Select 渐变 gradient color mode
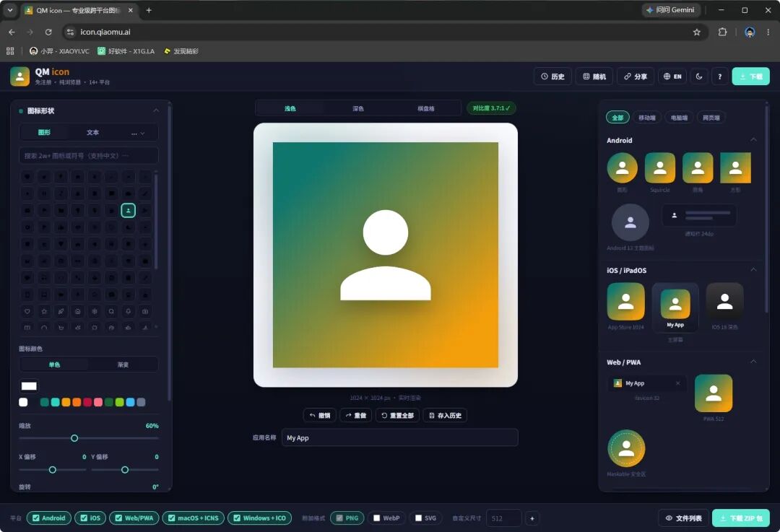780x532 pixels. pyautogui.click(x=123, y=365)
